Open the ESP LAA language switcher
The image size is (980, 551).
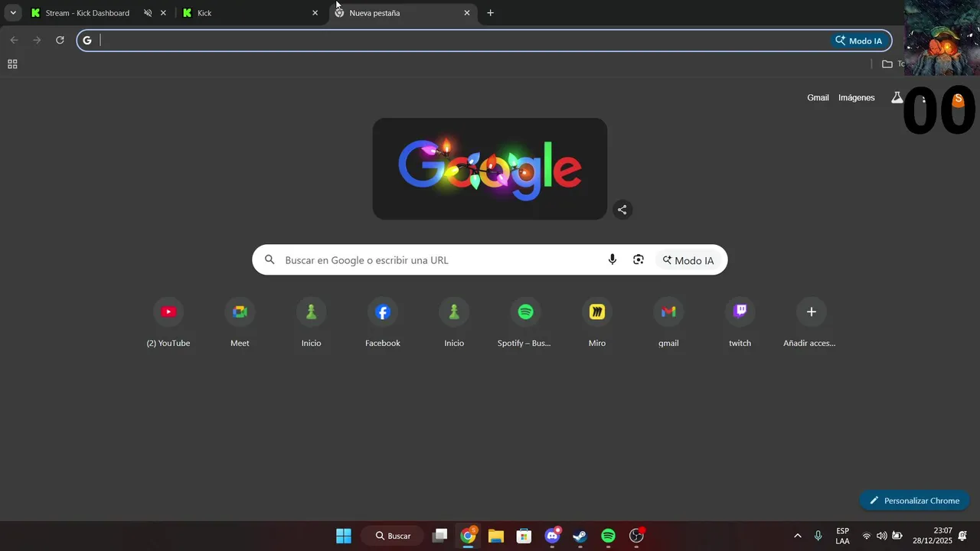point(842,536)
